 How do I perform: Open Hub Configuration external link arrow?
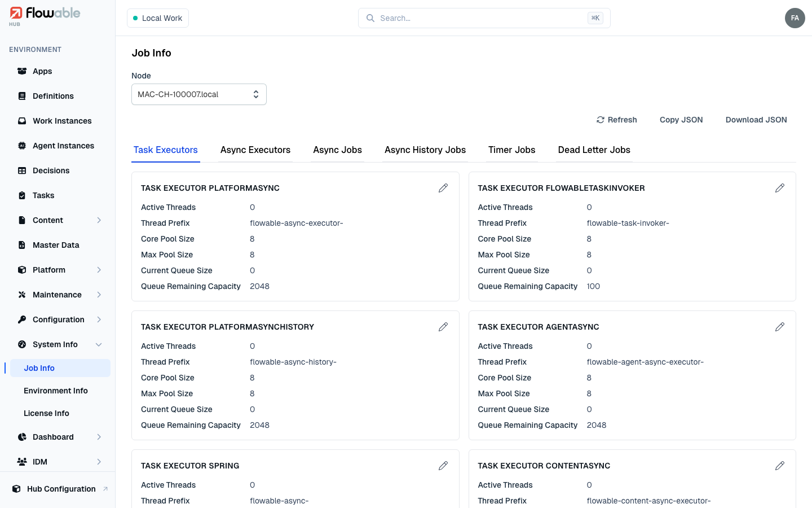105,489
